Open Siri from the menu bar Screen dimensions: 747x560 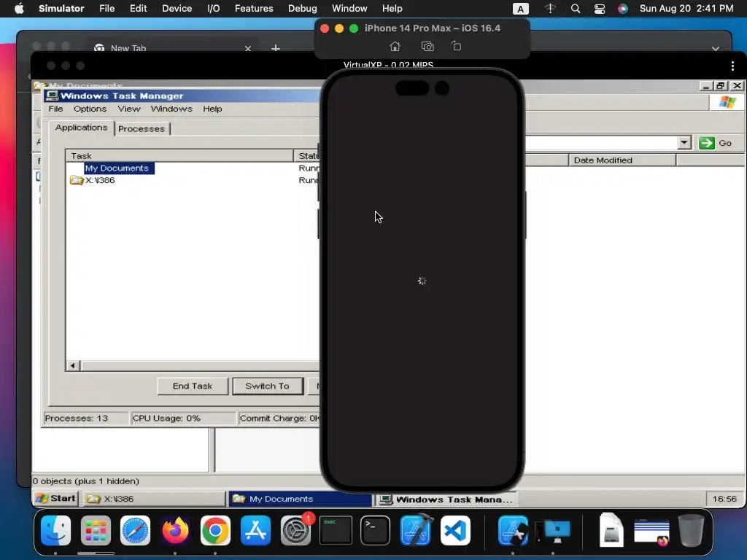[x=623, y=9]
